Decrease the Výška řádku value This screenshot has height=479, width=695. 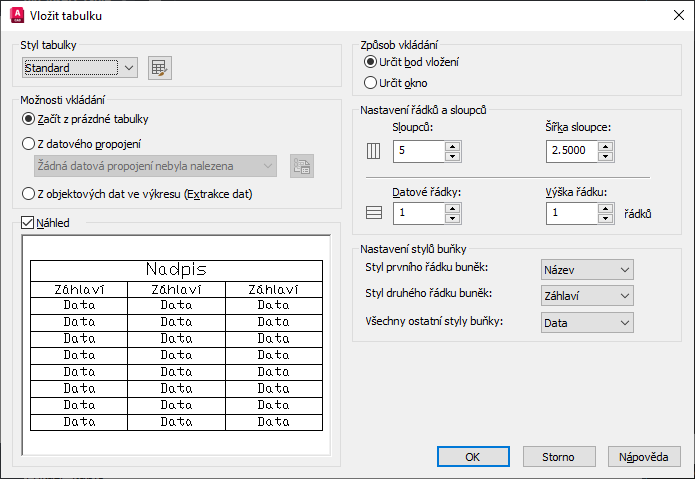(x=605, y=218)
